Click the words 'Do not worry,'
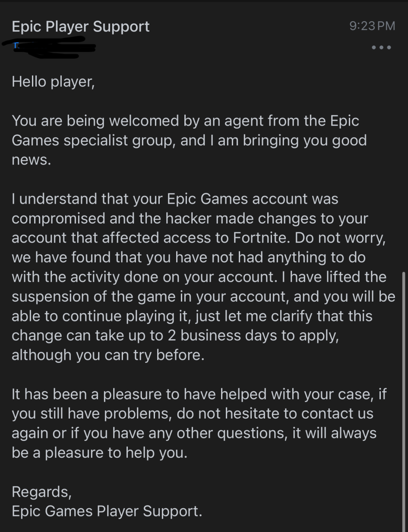The height and width of the screenshot is (532, 408). [x=341, y=238]
